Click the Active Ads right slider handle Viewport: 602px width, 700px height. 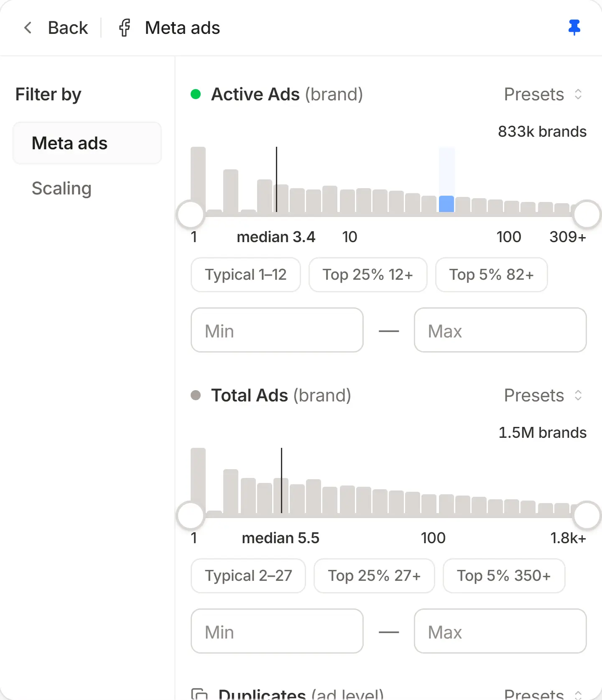click(587, 214)
